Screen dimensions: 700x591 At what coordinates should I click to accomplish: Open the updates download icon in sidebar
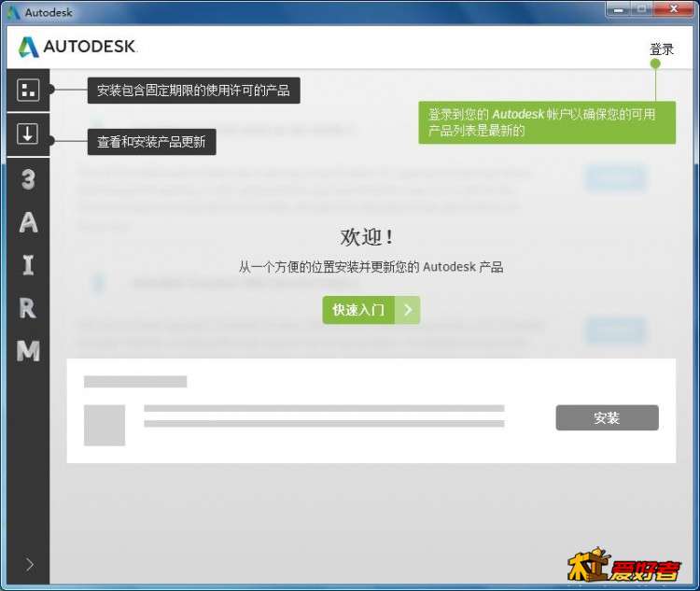[28, 134]
